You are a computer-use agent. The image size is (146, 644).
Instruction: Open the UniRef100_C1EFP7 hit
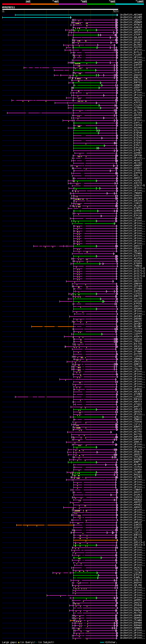(131, 334)
